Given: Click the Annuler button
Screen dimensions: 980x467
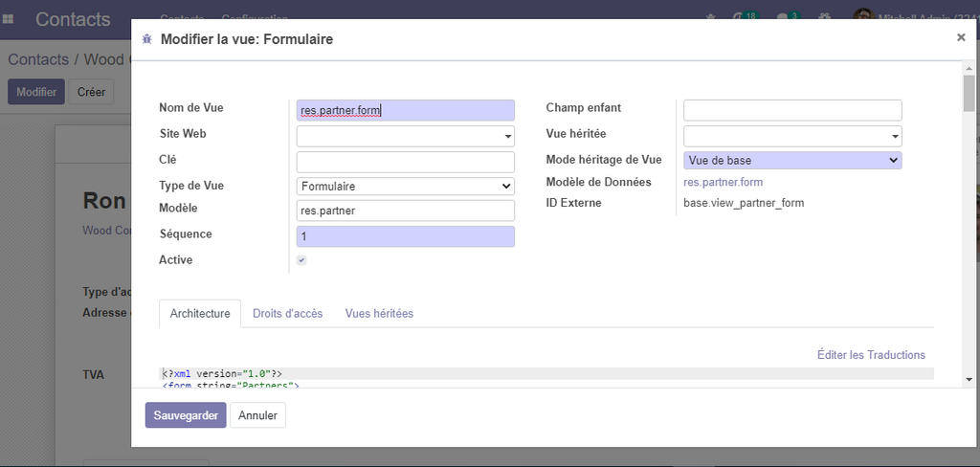Looking at the screenshot, I should tap(257, 415).
